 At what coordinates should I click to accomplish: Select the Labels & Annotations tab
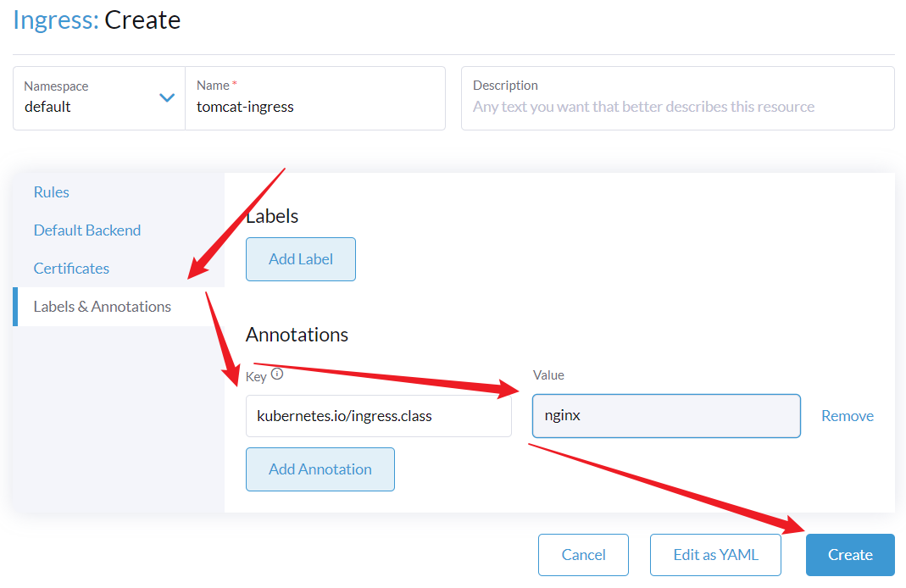[x=103, y=307]
